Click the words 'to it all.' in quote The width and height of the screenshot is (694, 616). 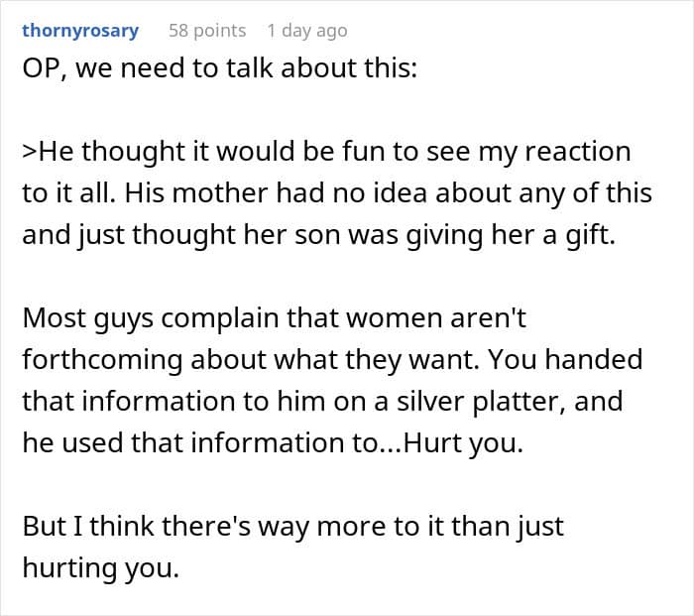click(x=69, y=193)
